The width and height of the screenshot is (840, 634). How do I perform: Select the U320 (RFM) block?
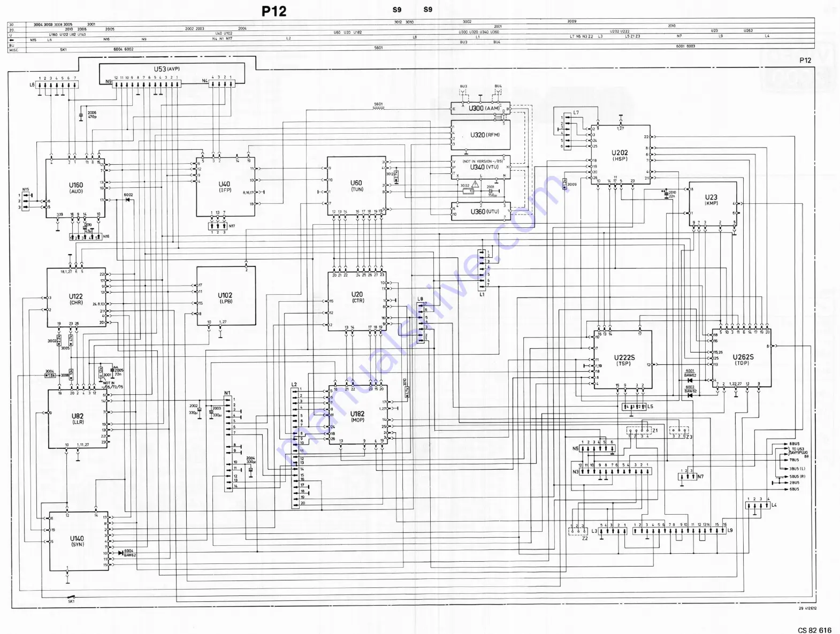480,135
